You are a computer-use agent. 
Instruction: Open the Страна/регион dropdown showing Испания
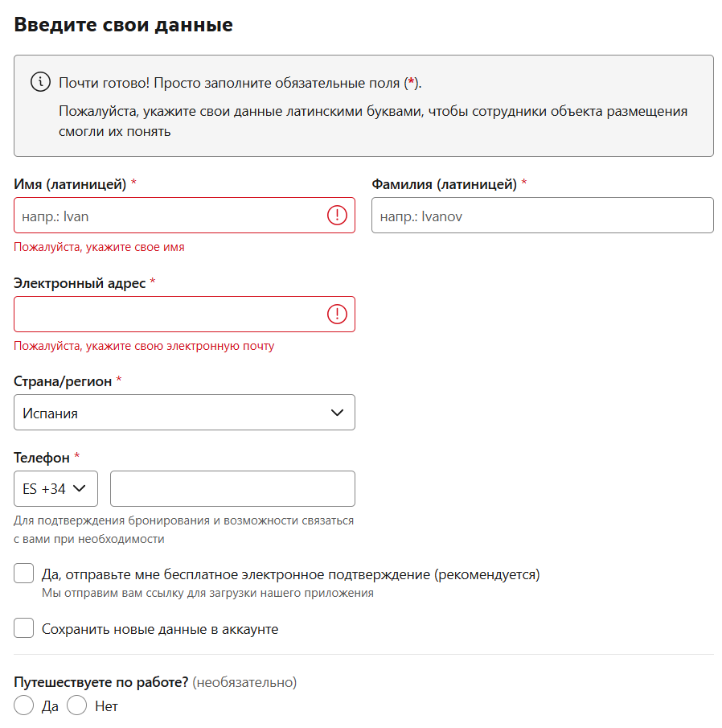pos(184,413)
